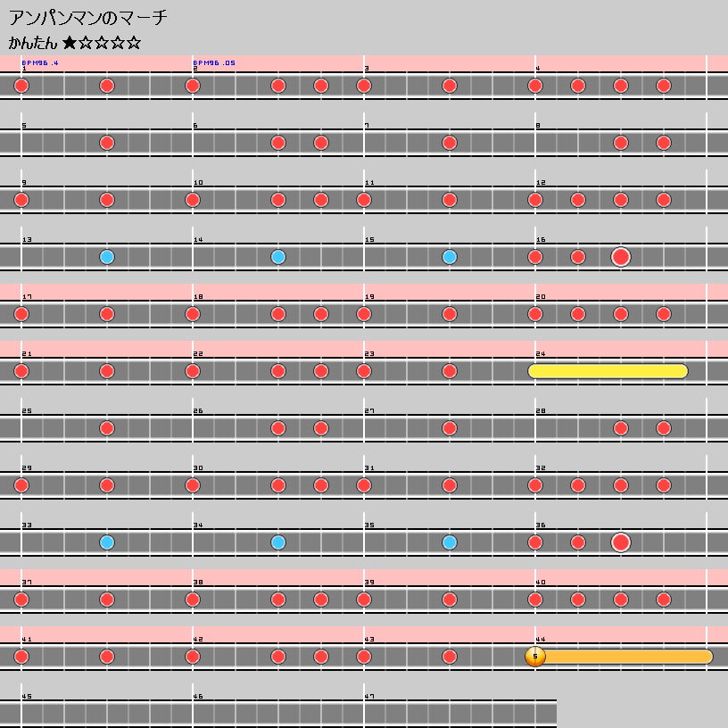Click the measure number 47 label
This screenshot has height=728, width=728.
coord(369,696)
